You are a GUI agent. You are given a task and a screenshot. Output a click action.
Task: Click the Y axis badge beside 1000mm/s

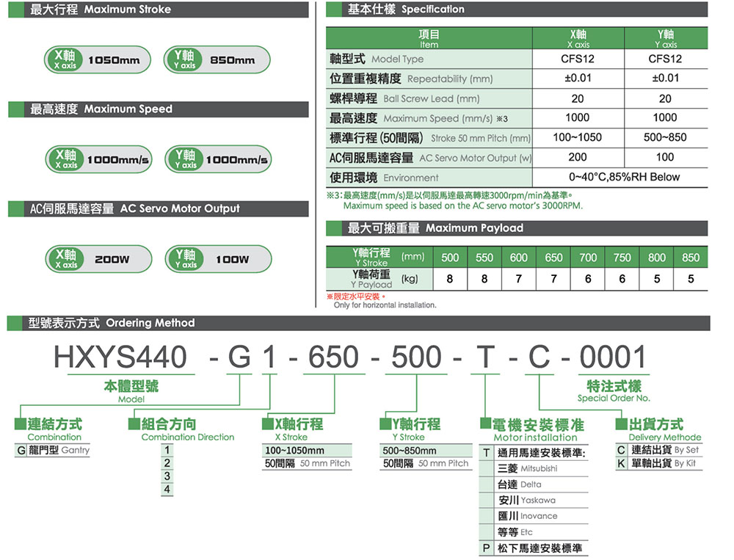click(x=186, y=159)
